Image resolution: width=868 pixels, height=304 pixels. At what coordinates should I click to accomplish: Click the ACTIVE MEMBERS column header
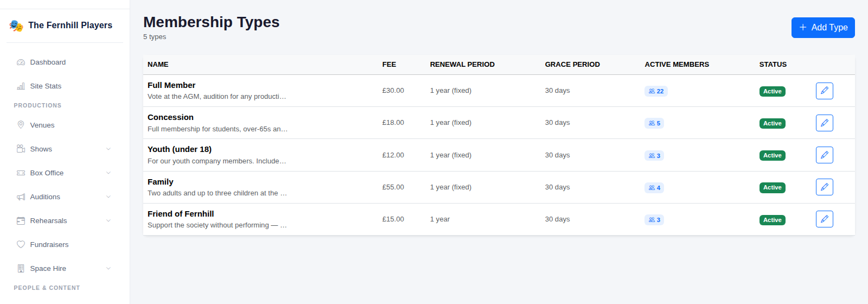coord(676,65)
